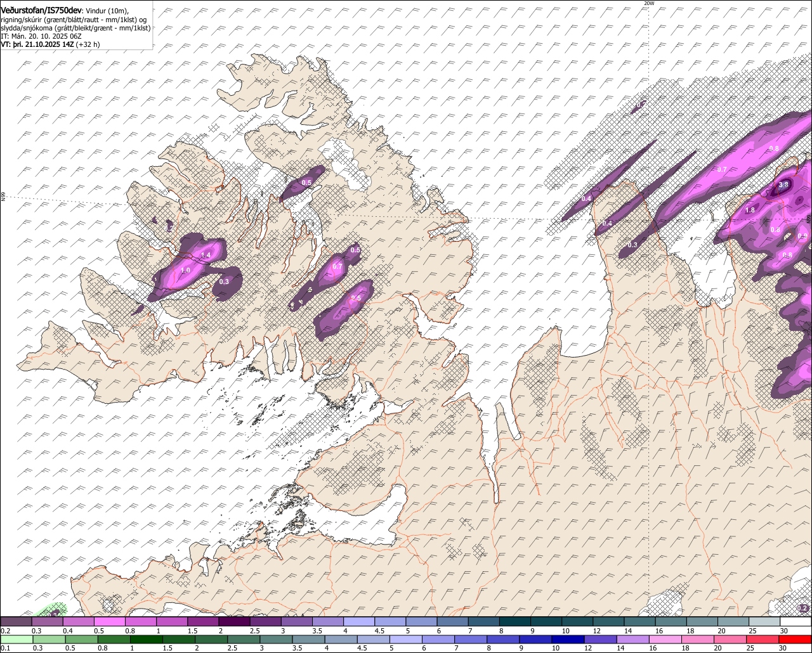Viewport: 812px width, 653px height.
Task: Select rain scale swatch 4 in bottom row
Action: click(x=341, y=639)
